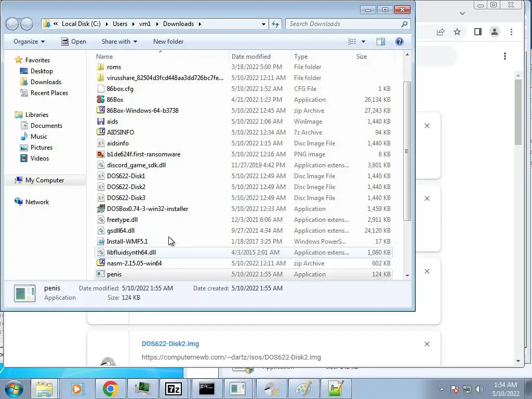The width and height of the screenshot is (532, 399).
Task: Select Recent Places in navigation pane
Action: (49, 92)
